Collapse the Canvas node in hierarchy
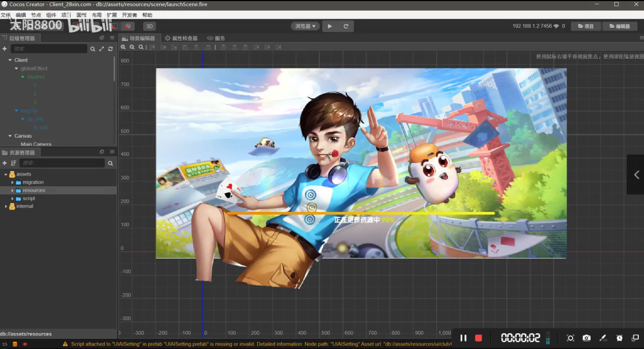The width and height of the screenshot is (644, 349). click(x=10, y=136)
